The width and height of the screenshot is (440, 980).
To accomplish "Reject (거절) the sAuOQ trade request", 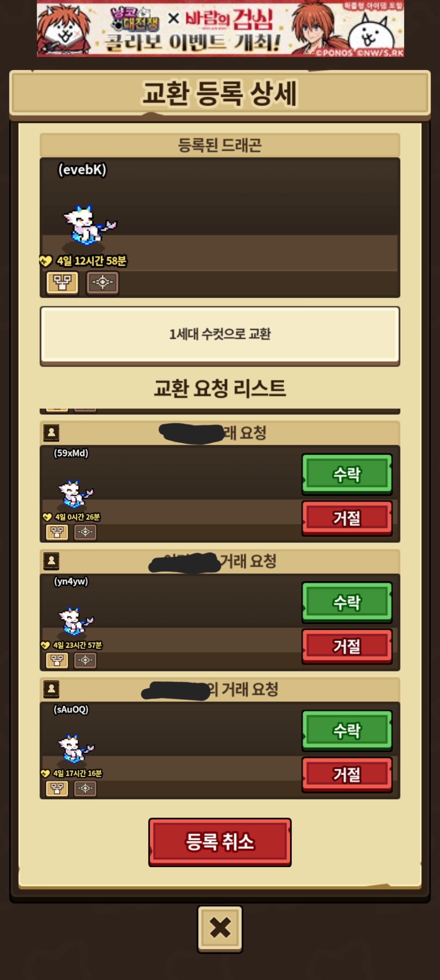I will coord(347,774).
